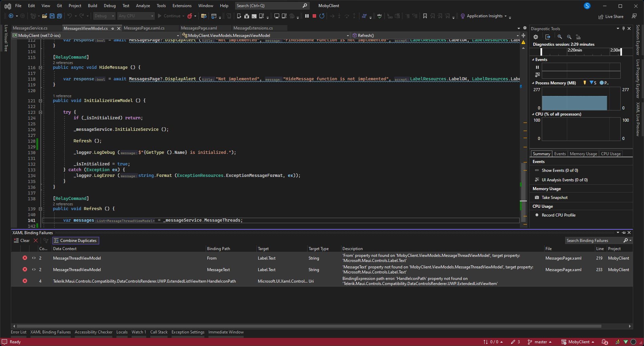Click the toggle bookmark icon
Viewport: 644px width, 346px height.
[x=425, y=16]
